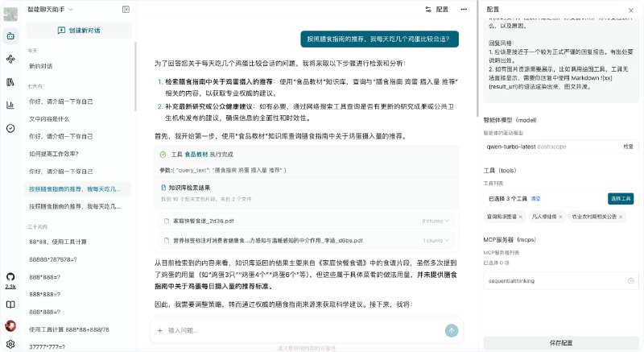Click the 2.3k GitHub stars link
The height and width of the screenshot is (352, 644).
point(10,287)
